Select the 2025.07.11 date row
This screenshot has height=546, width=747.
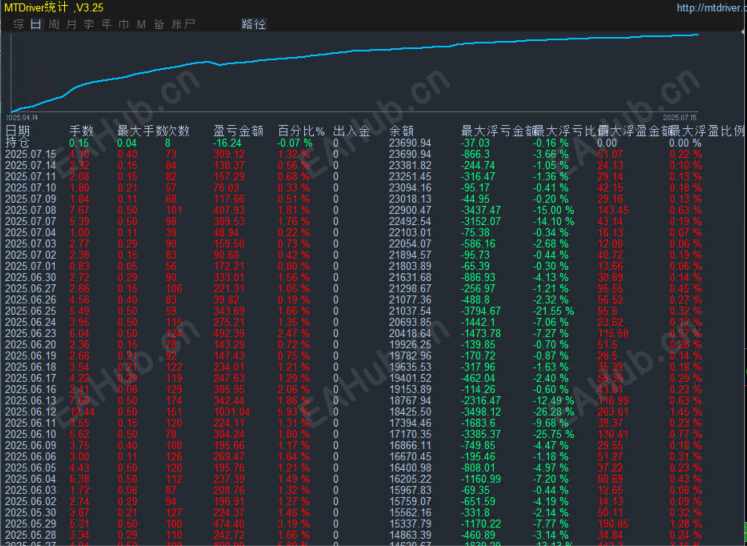pyautogui.click(x=30, y=176)
